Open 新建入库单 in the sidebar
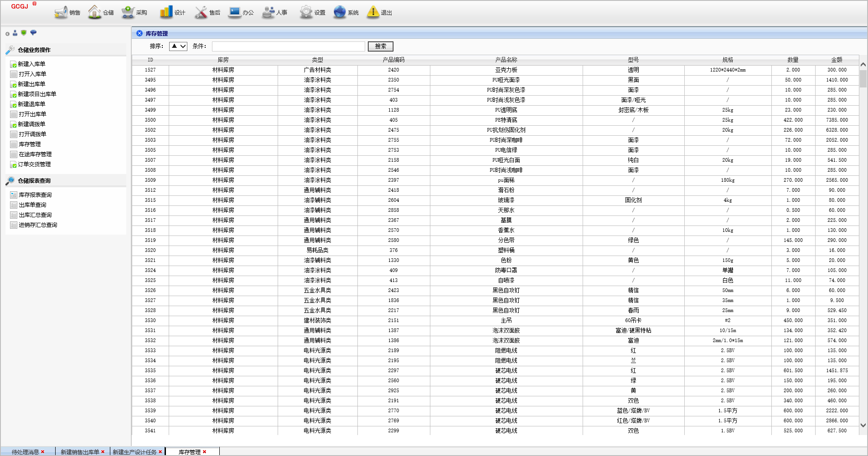Screen dimensions: 868x456 tap(31, 64)
